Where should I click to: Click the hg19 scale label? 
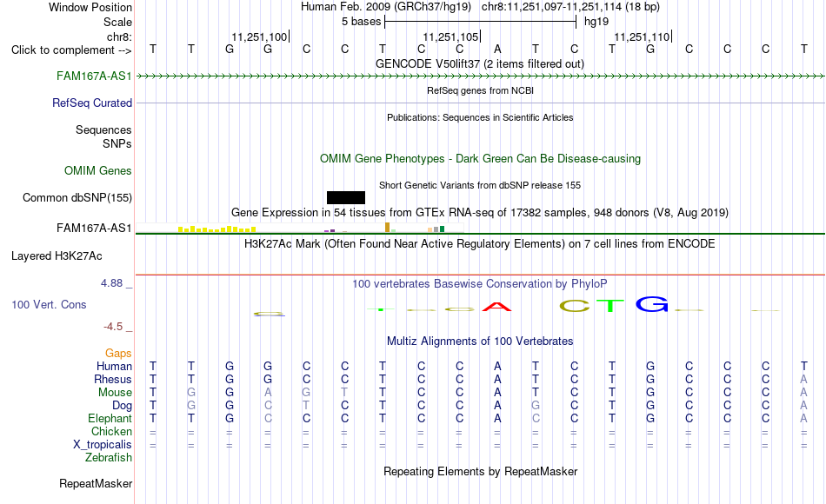pyautogui.click(x=596, y=22)
